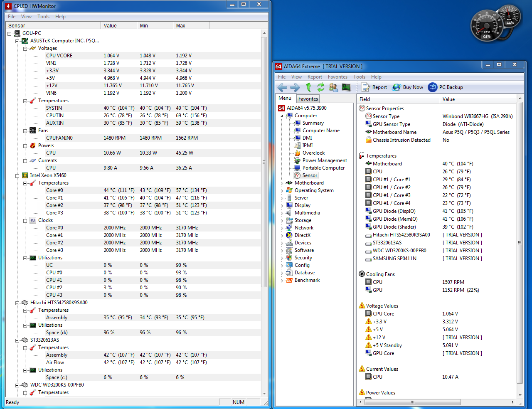Screen dimensions: 532x409
Task: Open Power Management in AIDA64 tree
Action: point(325,160)
